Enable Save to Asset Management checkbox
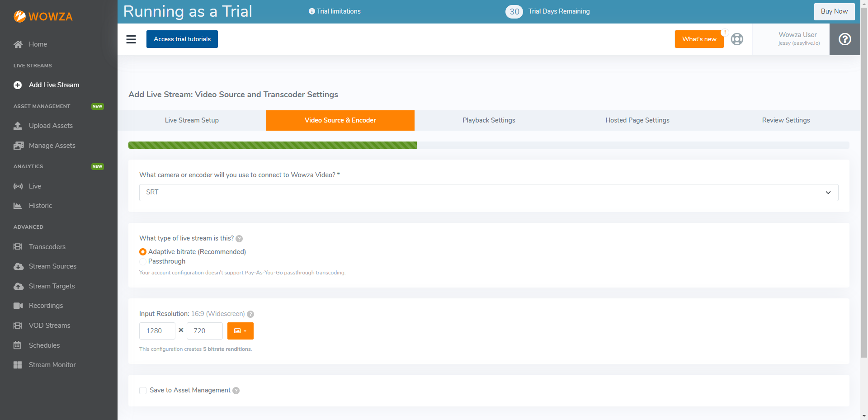Screen dimensions: 868x420 143,391
